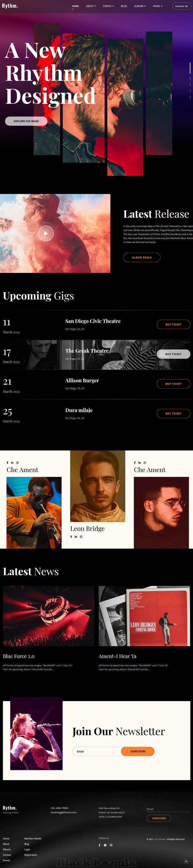Buy ticket for San Diego Civic Theatre

coord(173,325)
